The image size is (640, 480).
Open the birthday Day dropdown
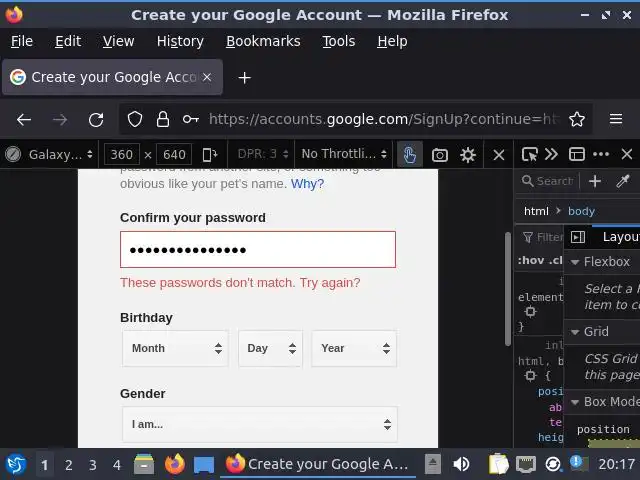pos(270,348)
